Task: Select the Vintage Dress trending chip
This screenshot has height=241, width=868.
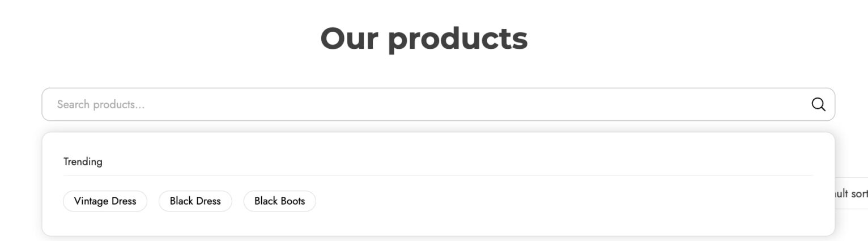Action: [x=105, y=201]
